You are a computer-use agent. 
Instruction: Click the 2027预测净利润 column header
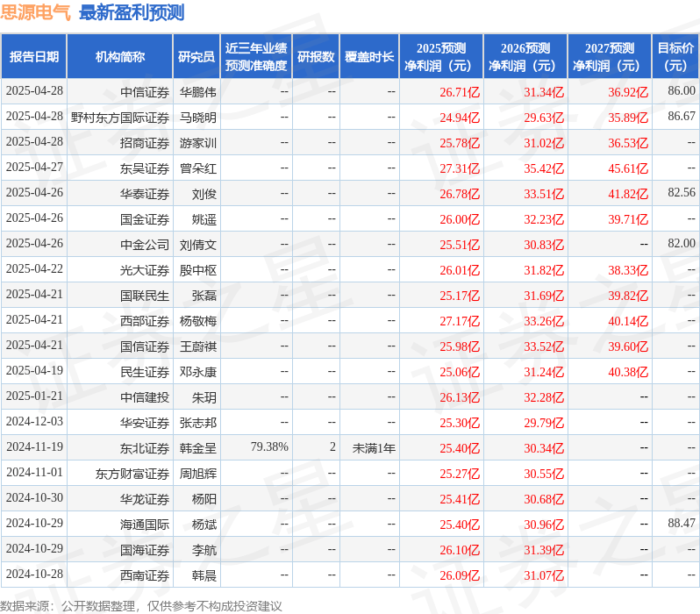point(610,57)
